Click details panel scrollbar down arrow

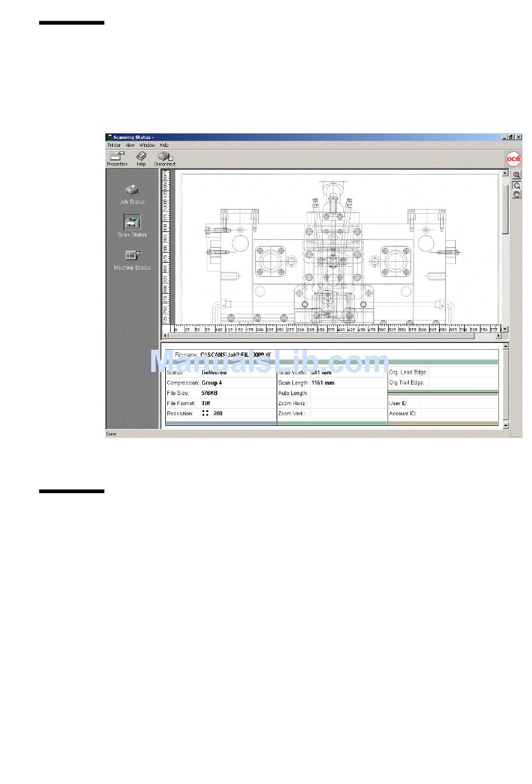(x=506, y=426)
